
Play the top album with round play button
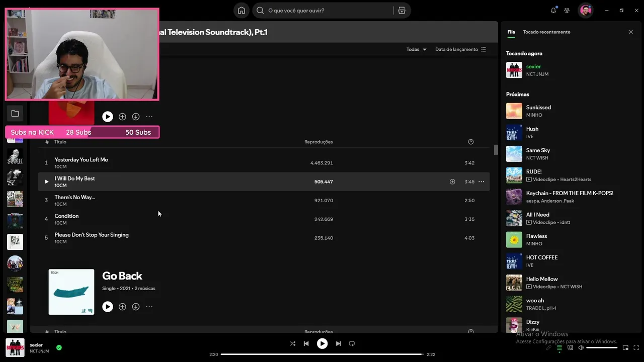pyautogui.click(x=108, y=117)
